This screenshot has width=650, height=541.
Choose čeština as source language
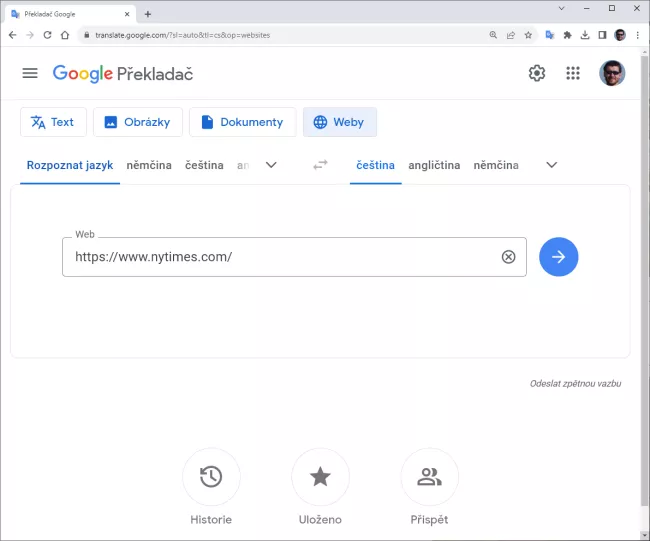(x=204, y=165)
